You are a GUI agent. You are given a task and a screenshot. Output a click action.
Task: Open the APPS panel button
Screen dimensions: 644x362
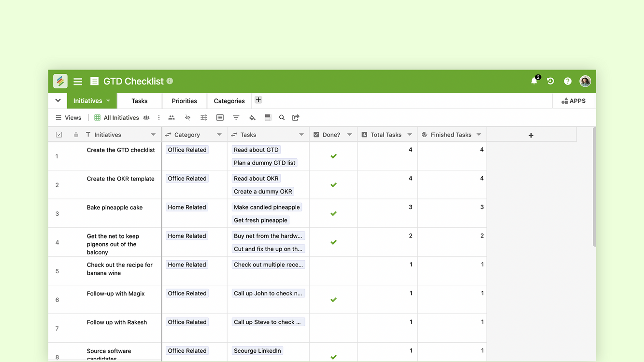pyautogui.click(x=573, y=101)
